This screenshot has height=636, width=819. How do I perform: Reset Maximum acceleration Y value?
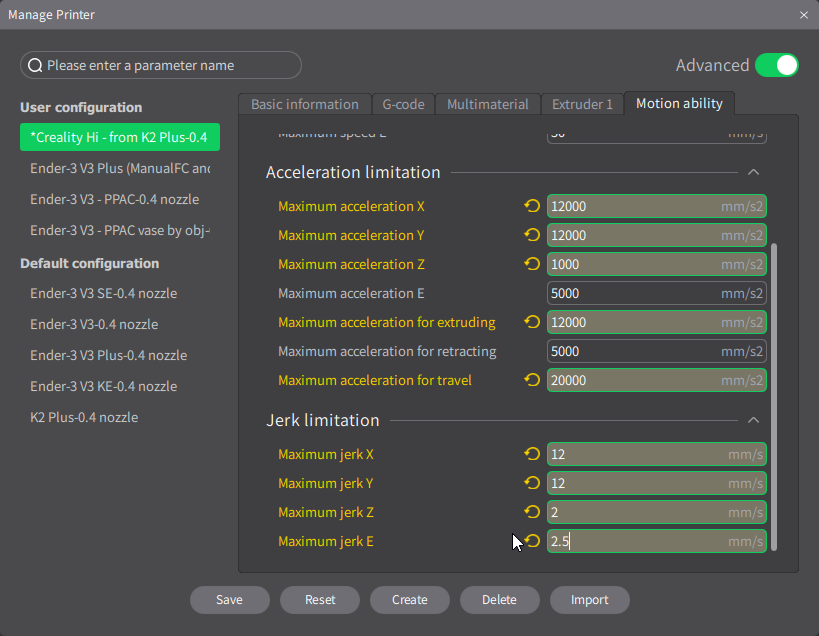(x=532, y=235)
